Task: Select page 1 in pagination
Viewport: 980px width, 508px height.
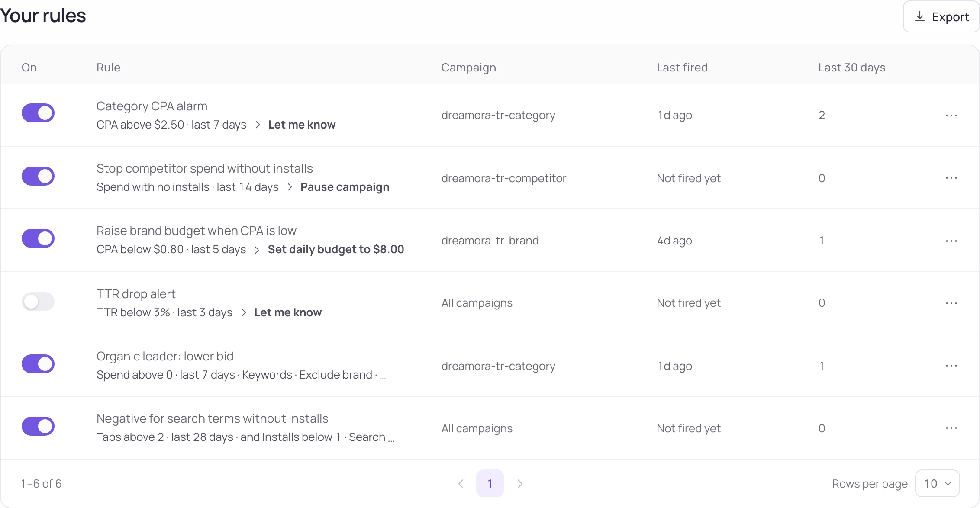Action: (490, 483)
